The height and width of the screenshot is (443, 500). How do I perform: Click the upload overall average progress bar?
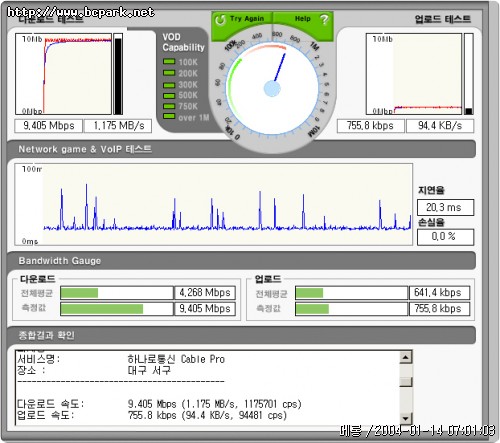point(352,293)
